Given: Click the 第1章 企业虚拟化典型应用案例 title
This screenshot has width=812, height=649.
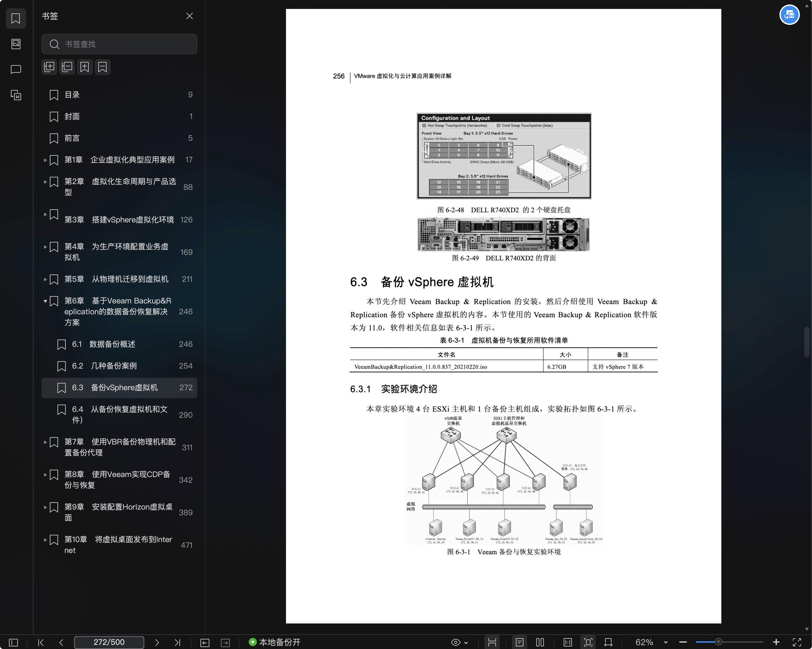Looking at the screenshot, I should pyautogui.click(x=119, y=160).
